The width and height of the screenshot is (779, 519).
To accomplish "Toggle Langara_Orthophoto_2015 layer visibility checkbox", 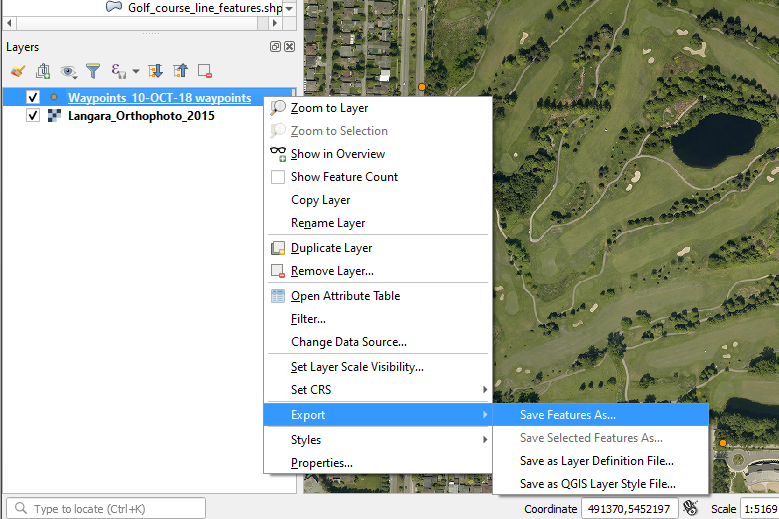I will coord(33,116).
